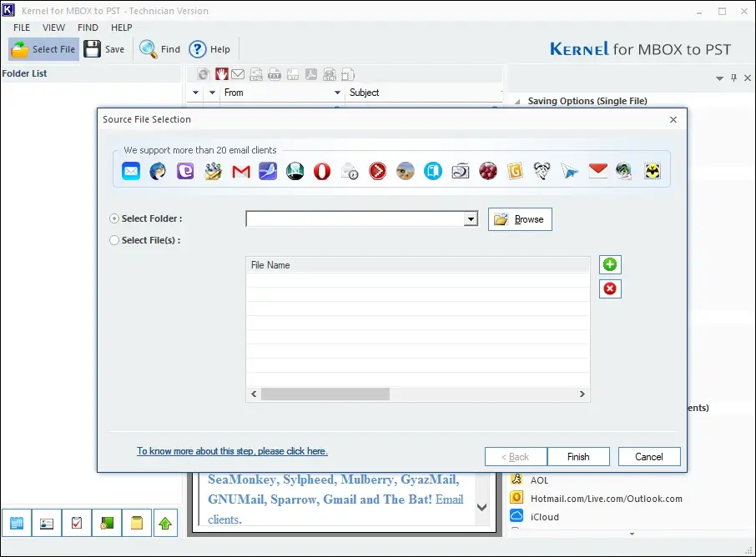Select AOL in the saving options list
This screenshot has width=756, height=557.
(x=539, y=480)
